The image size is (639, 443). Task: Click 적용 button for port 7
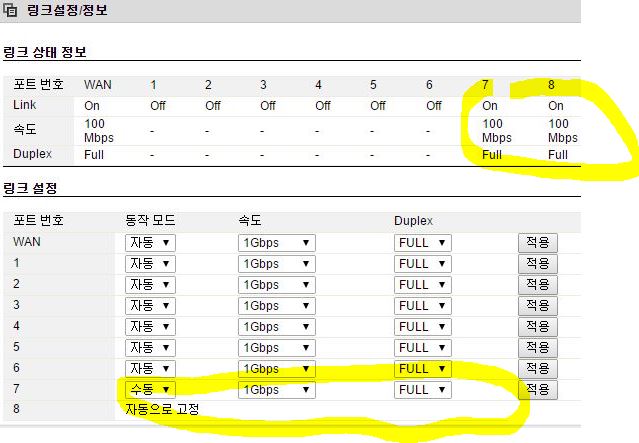(538, 389)
